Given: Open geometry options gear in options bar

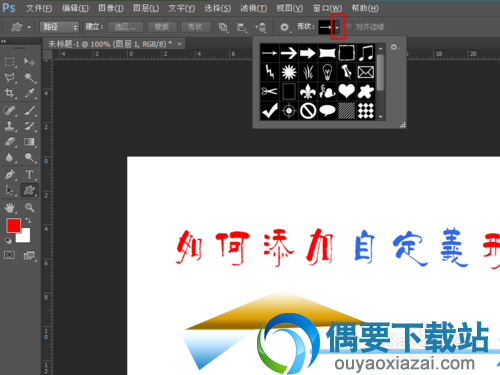Looking at the screenshot, I should pos(284,27).
